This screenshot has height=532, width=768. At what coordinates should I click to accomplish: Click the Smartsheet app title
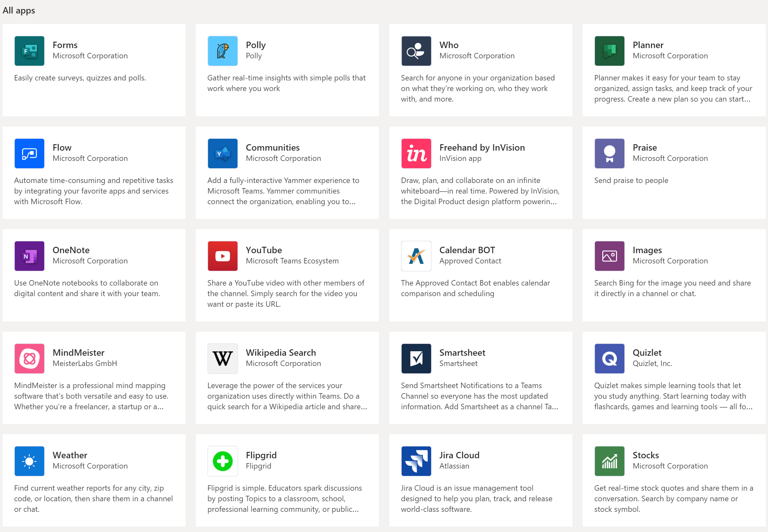pos(462,353)
